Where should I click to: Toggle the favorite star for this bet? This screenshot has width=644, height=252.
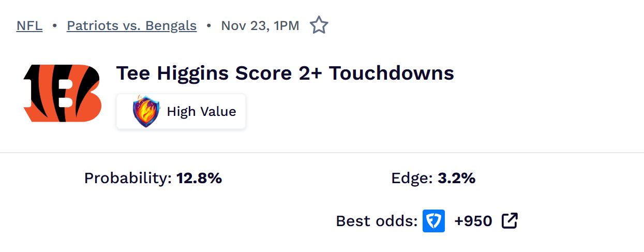pyautogui.click(x=319, y=25)
